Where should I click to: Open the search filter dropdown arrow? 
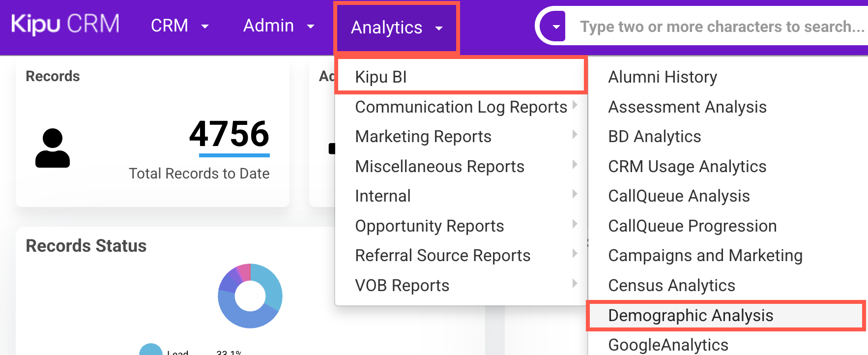coord(556,27)
